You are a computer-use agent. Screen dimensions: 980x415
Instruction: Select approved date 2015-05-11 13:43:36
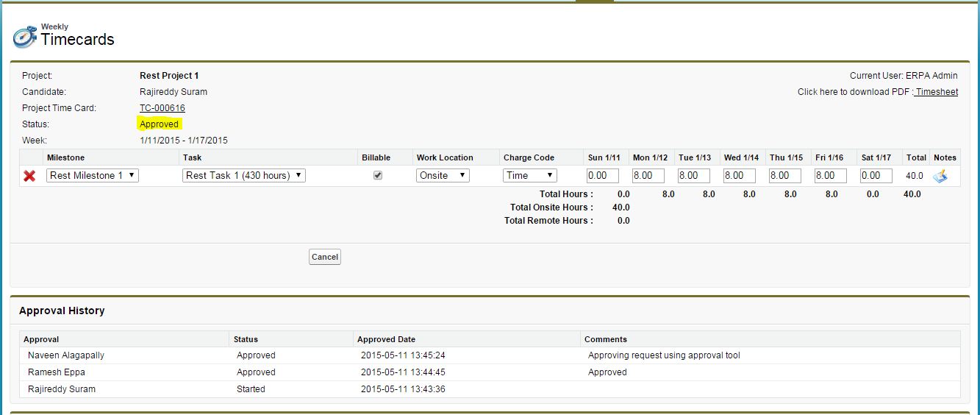tap(403, 389)
